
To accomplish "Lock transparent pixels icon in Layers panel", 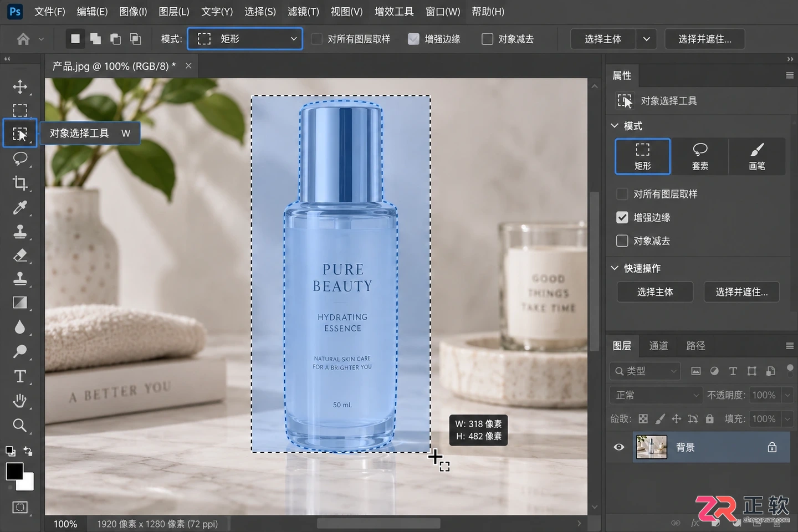I will click(x=643, y=419).
